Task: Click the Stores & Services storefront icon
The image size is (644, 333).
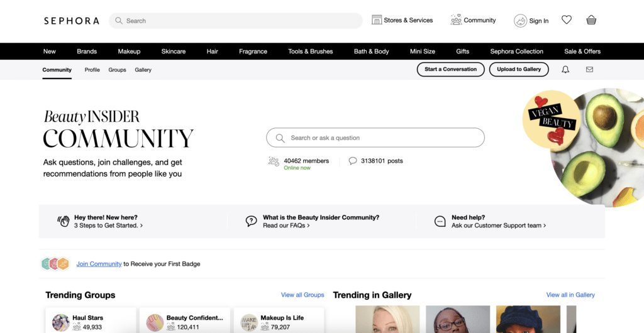Action: coord(377,19)
